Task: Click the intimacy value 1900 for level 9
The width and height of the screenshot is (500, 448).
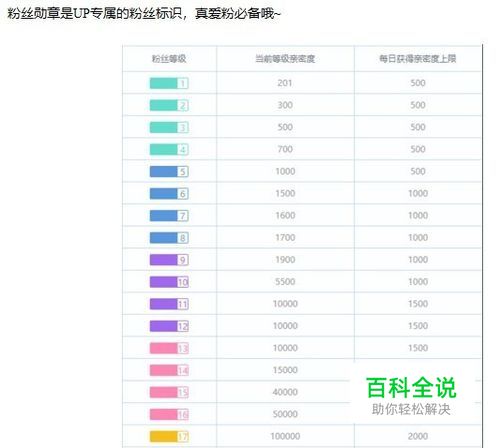Action: pos(285,260)
